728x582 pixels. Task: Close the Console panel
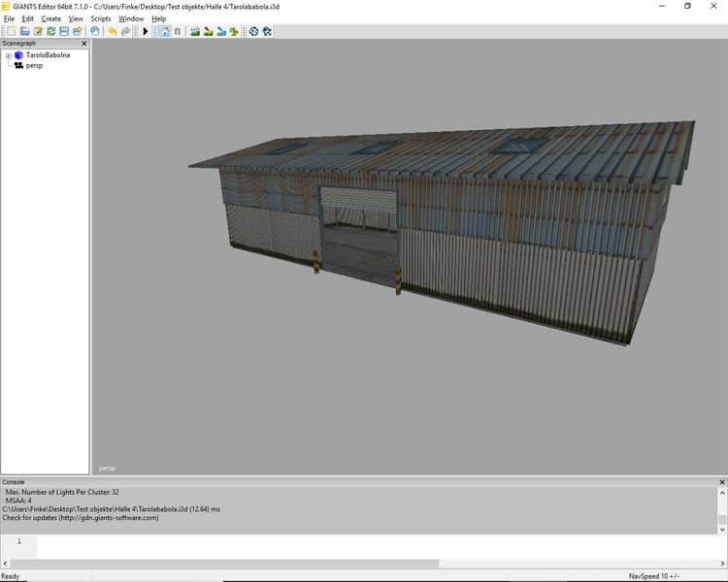coord(721,481)
